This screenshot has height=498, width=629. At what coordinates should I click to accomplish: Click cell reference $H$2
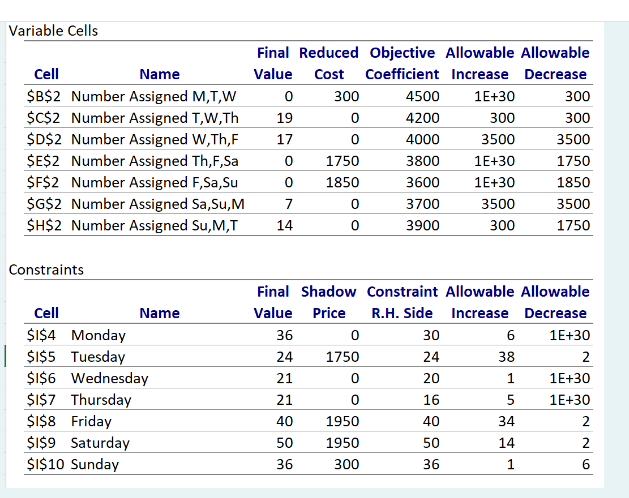point(44,225)
